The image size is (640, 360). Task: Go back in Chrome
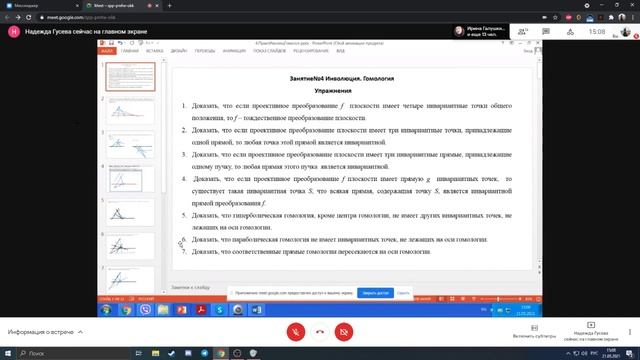tap(7, 18)
